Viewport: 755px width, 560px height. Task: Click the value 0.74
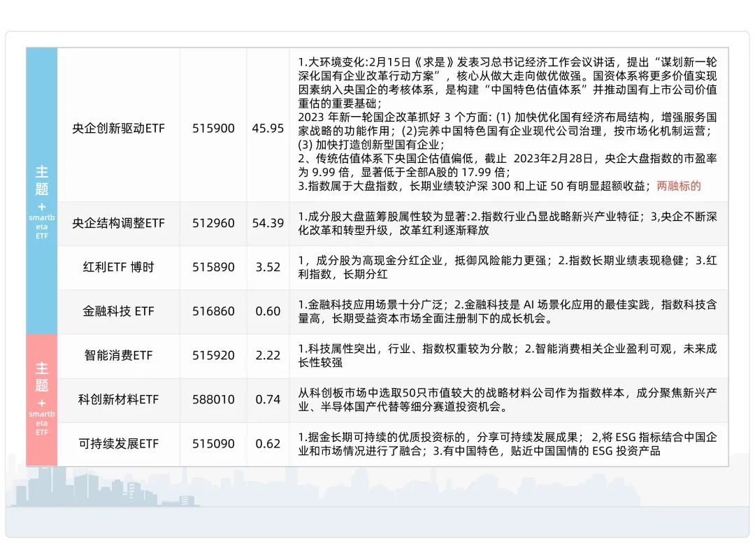[x=268, y=400]
